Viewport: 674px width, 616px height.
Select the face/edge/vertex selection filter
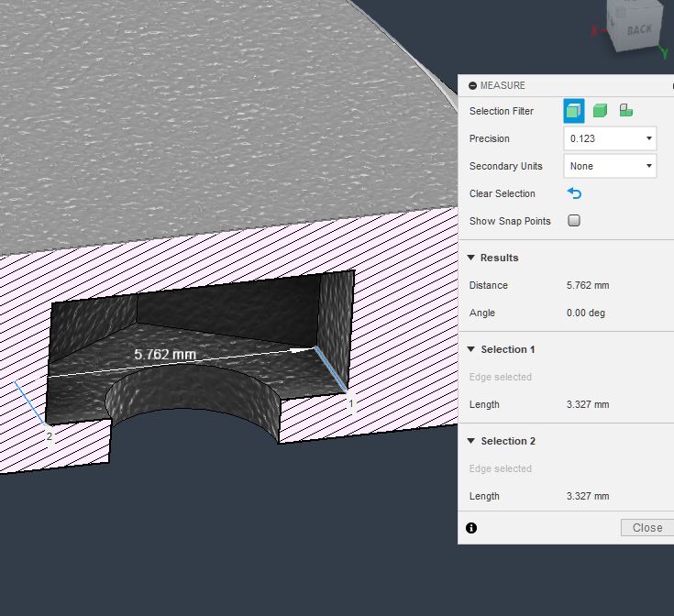[573, 111]
